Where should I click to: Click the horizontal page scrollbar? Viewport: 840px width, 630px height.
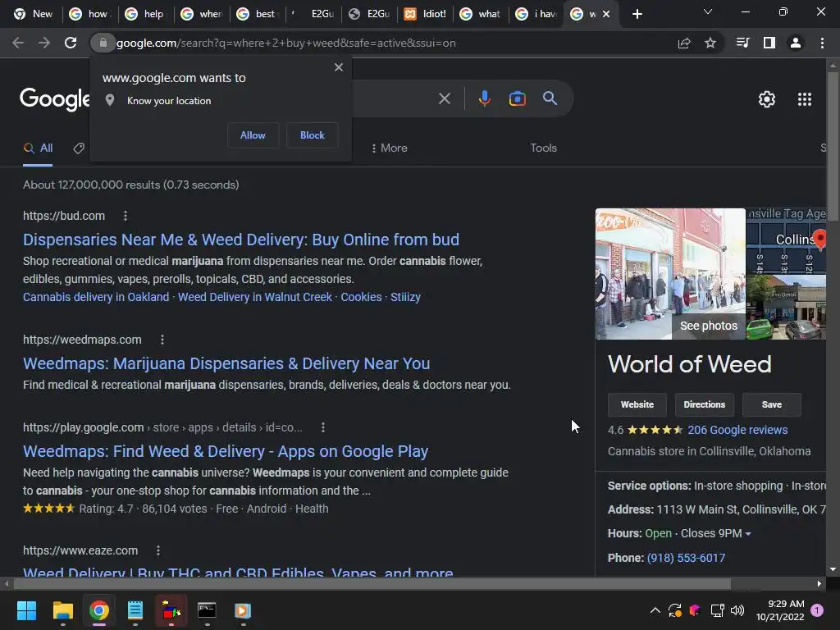tap(372, 583)
